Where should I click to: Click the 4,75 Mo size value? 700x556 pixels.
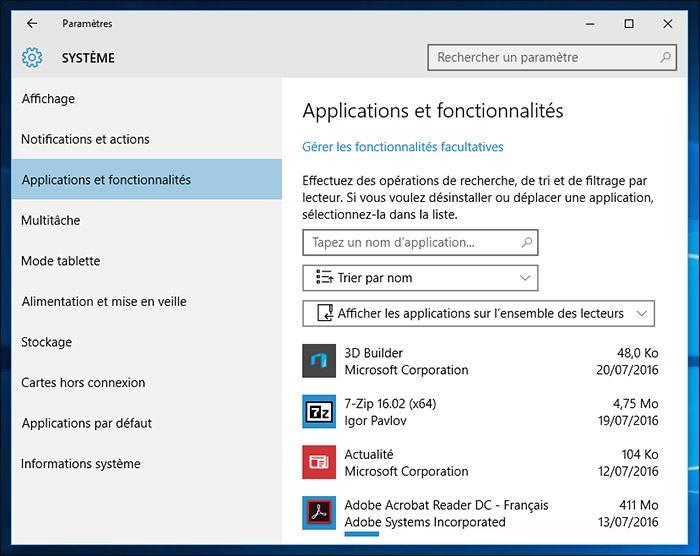pyautogui.click(x=635, y=404)
